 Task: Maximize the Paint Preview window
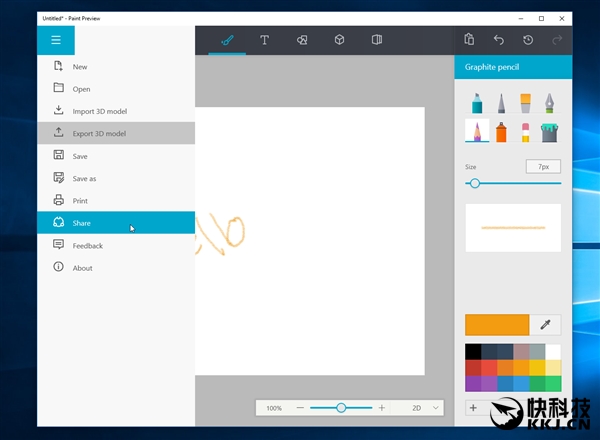[x=541, y=18]
